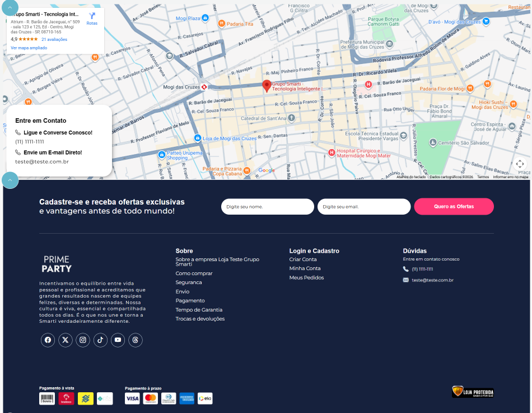The height and width of the screenshot is (413, 532).
Task: Open the YouTube social icon
Action: [118, 340]
